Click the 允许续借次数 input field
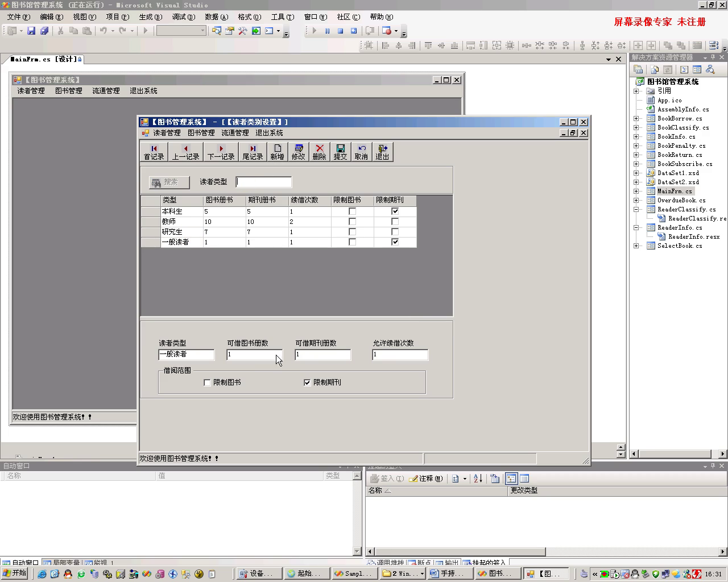Screen dimensions: 728x582 click(x=400, y=355)
